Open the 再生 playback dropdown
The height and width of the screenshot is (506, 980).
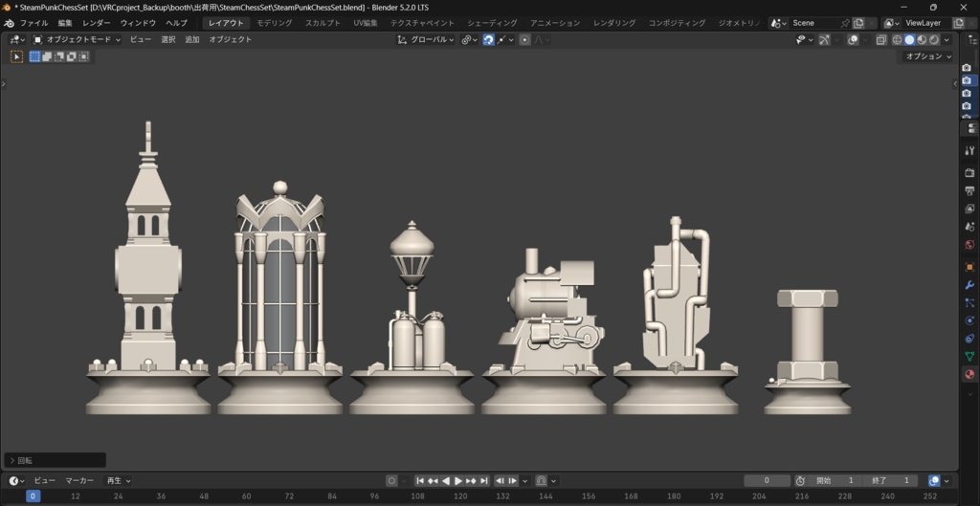pyautogui.click(x=118, y=481)
